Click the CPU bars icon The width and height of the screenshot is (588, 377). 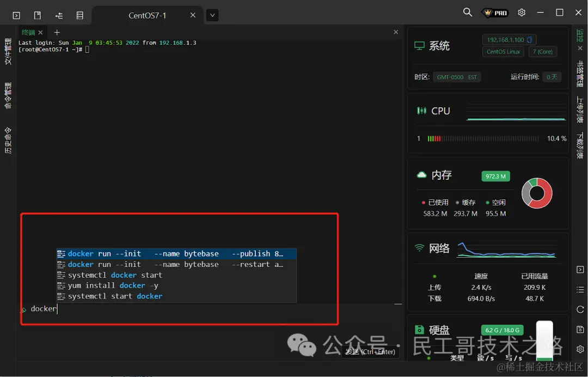(421, 111)
